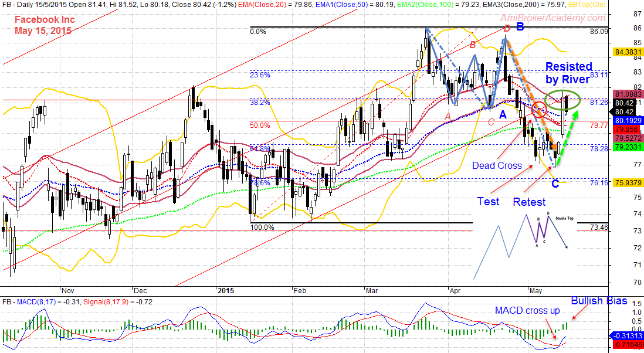Click the 'MACD cross up' annotation
This screenshot has height=353, width=644.
(527, 311)
